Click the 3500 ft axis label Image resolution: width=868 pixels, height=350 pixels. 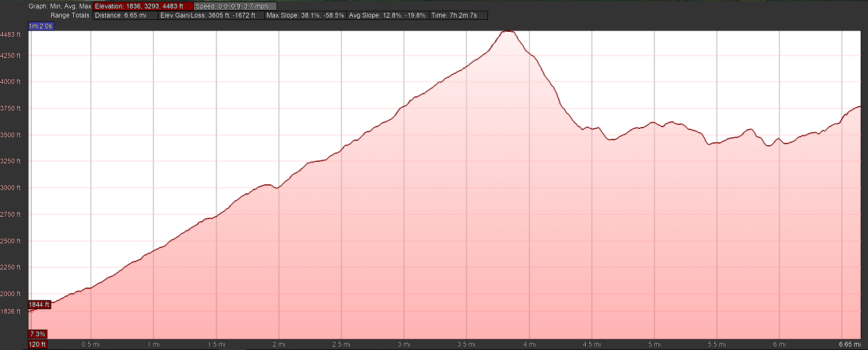pyautogui.click(x=11, y=135)
